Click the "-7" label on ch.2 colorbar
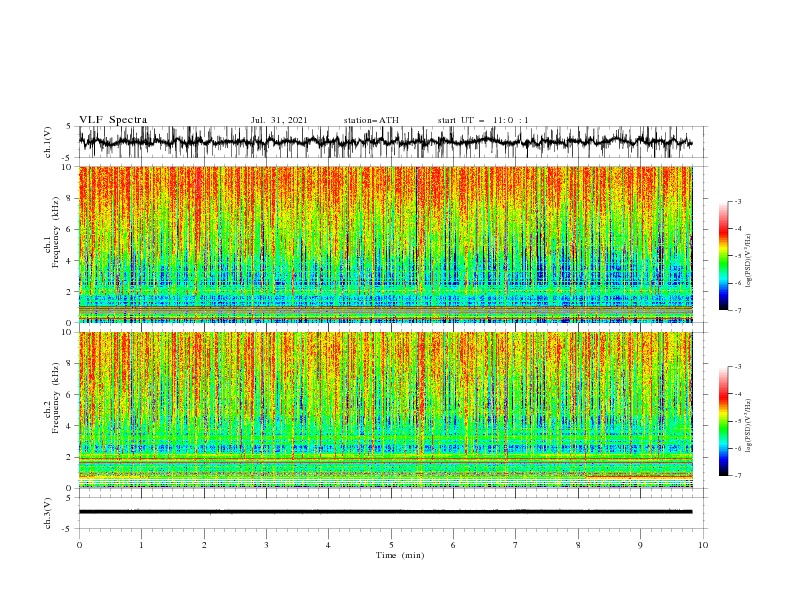792x612 pixels. pos(737,476)
